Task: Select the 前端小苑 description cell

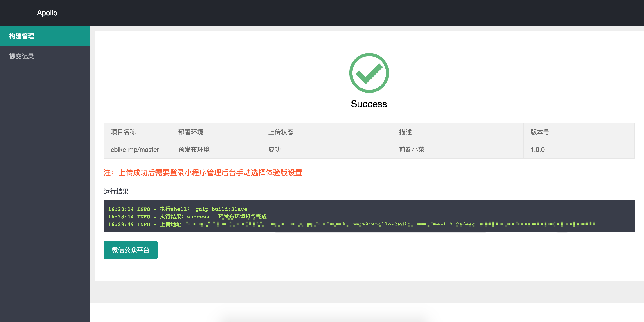Action: tap(412, 150)
